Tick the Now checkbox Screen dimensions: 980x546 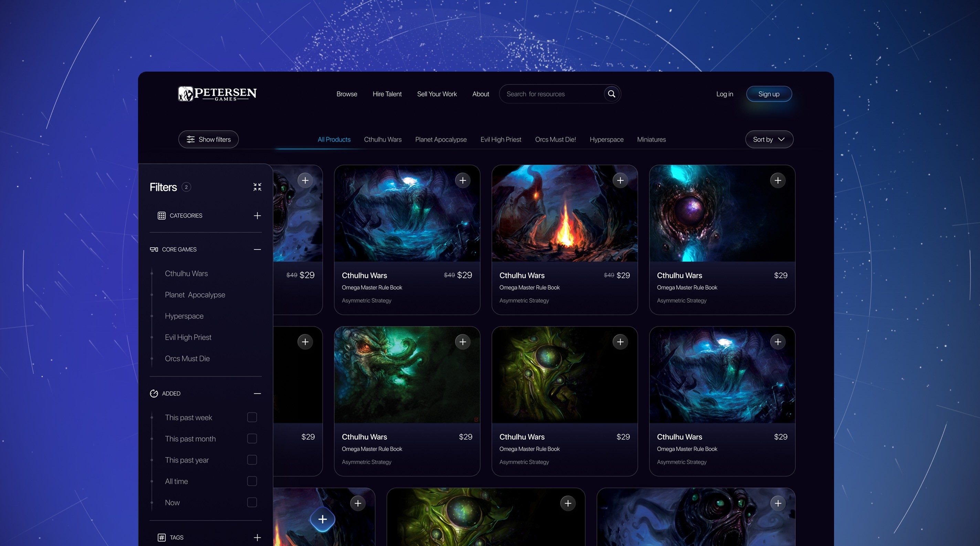[252, 503]
